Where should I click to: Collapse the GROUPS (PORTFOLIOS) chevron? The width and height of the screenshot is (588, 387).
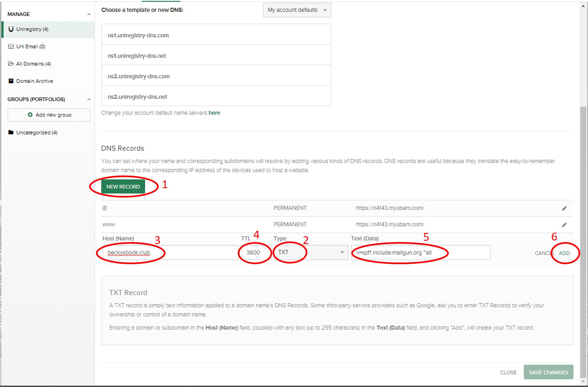(x=89, y=99)
